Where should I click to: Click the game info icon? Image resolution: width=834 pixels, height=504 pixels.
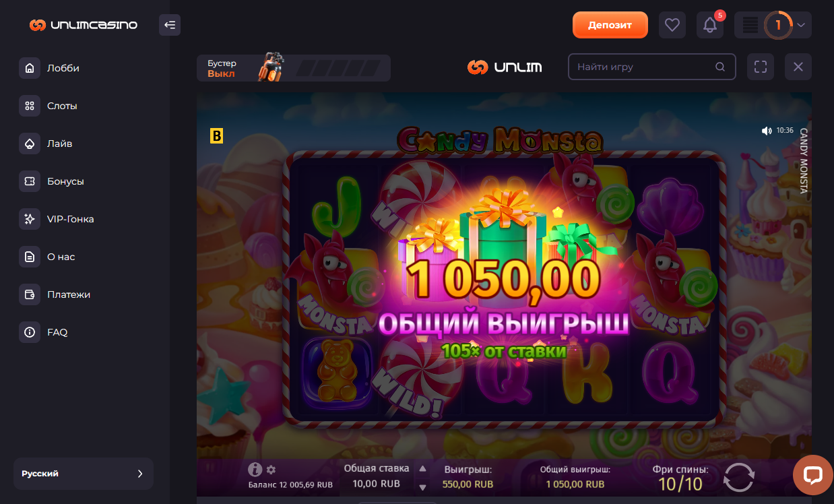(x=255, y=470)
